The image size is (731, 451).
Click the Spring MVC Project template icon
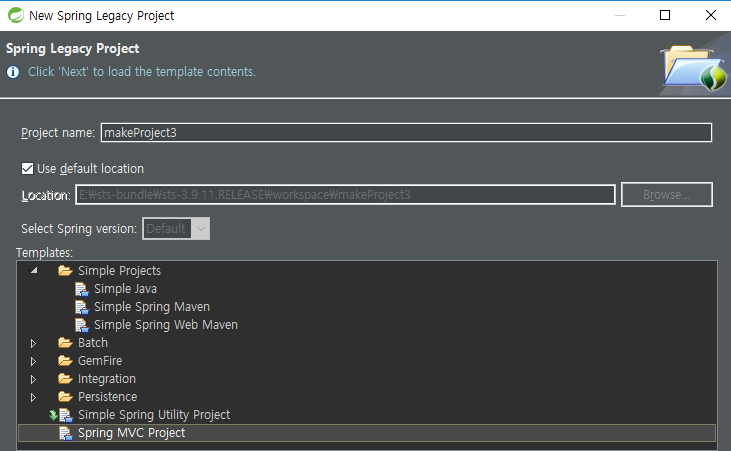pos(65,433)
